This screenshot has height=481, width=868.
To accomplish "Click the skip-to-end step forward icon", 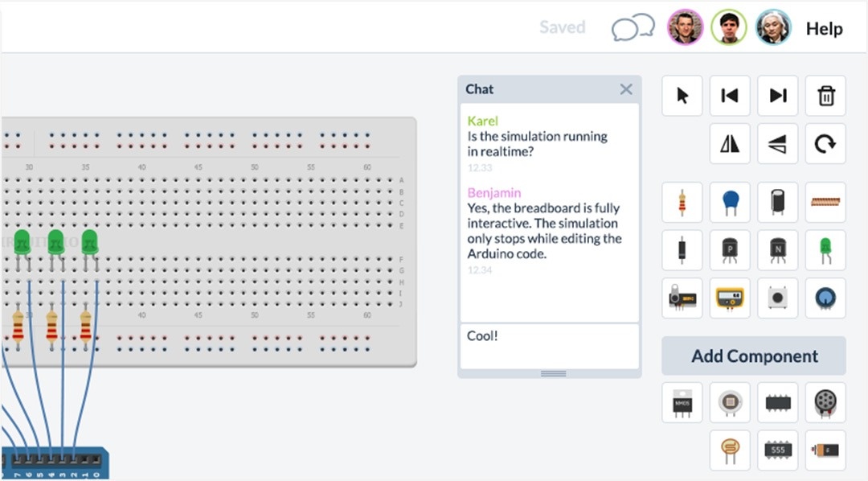I will (778, 97).
